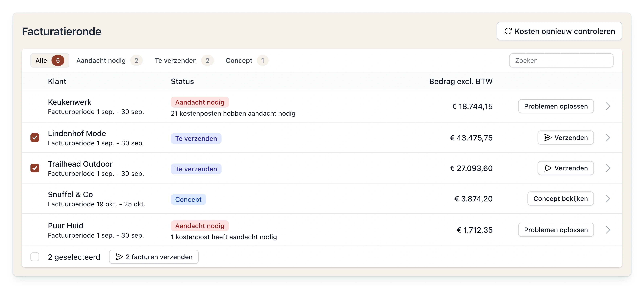
Task: Click the amount € 18.744,15
Action: pyautogui.click(x=472, y=106)
